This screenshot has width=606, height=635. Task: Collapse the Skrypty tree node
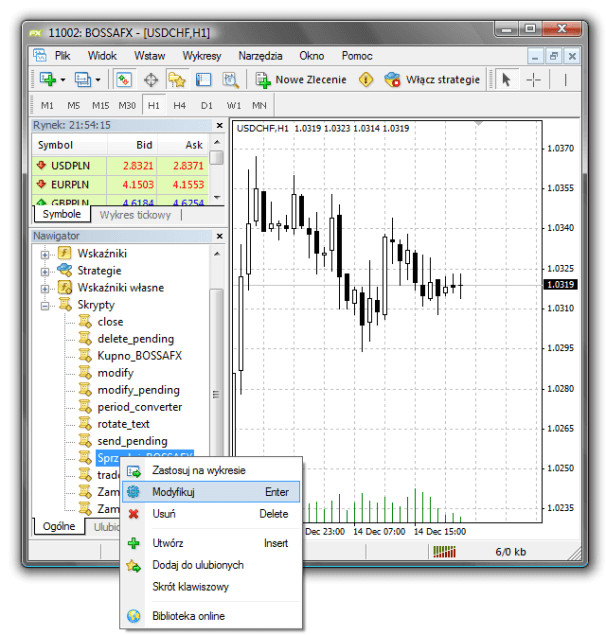coord(45,306)
